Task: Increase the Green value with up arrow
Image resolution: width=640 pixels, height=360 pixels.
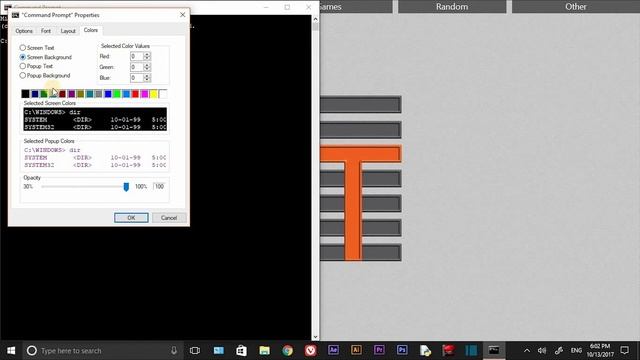Action: point(147,65)
